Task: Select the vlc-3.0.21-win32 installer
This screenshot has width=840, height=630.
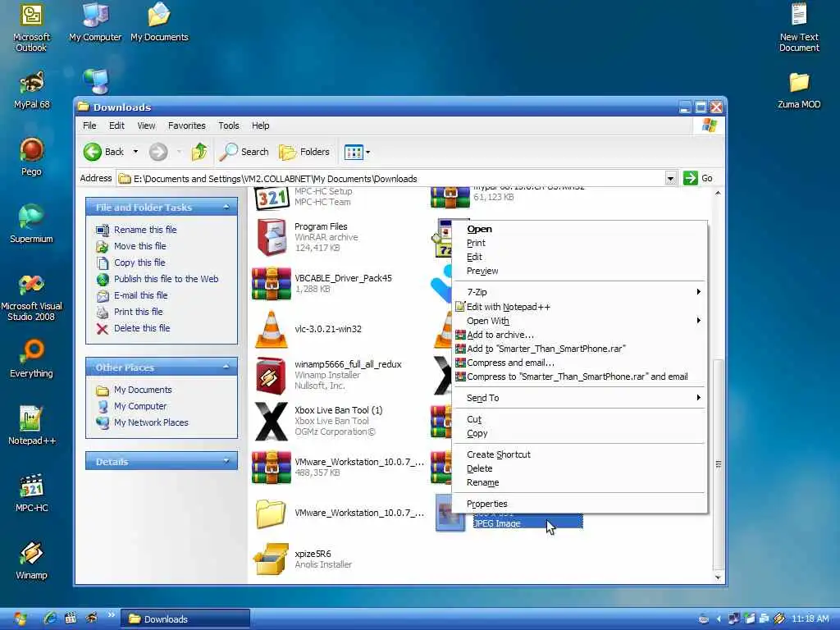Action: click(x=308, y=329)
